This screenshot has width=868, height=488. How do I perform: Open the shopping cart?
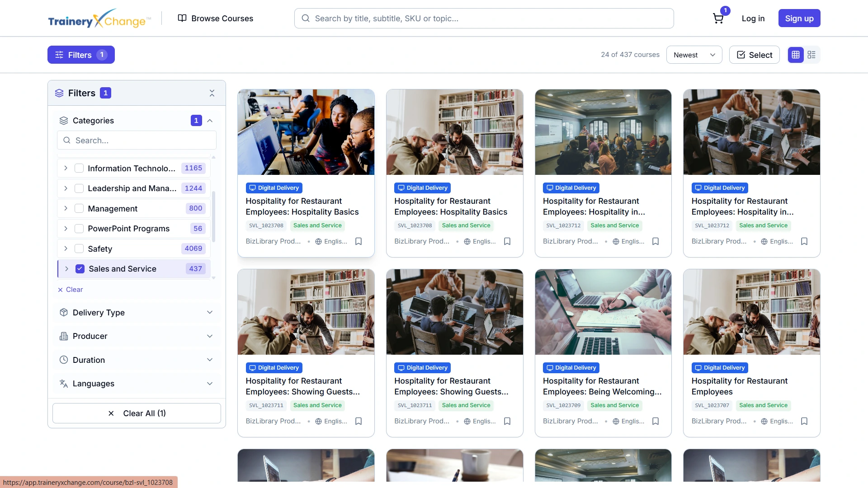point(718,19)
